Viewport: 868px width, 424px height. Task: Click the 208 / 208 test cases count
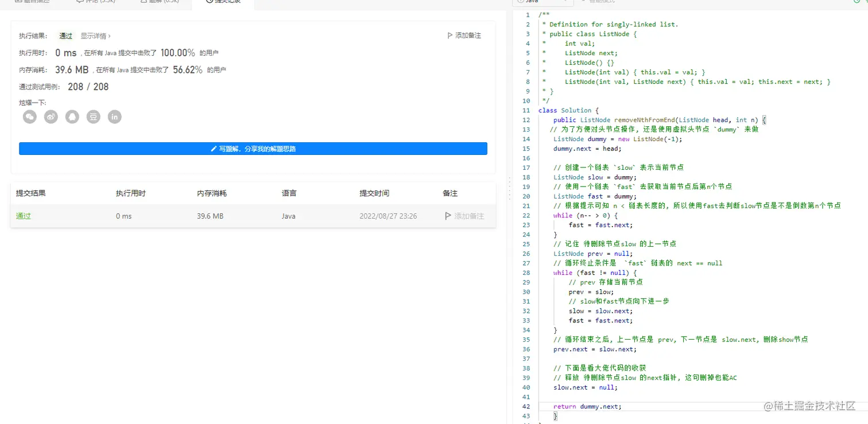[x=88, y=87]
